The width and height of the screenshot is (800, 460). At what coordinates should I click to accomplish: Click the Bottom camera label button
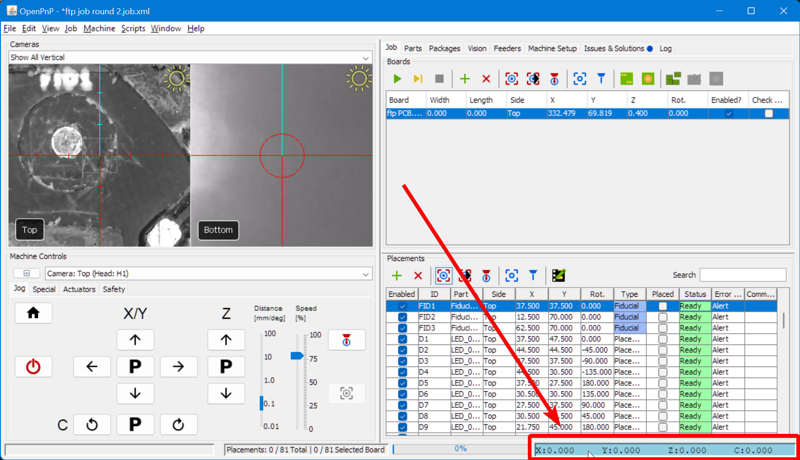pyautogui.click(x=218, y=230)
